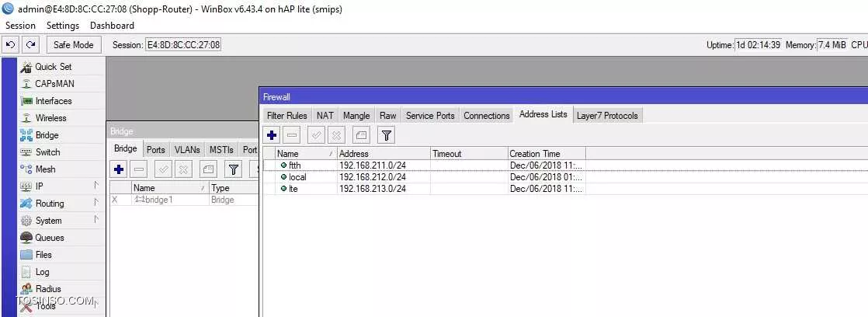Click the Memory value field

point(832,45)
